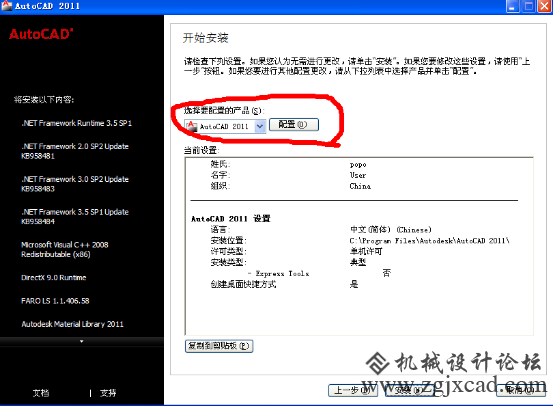Click the 配置 (Configure) button
Viewport: 554px width, 406px height.
294,124
